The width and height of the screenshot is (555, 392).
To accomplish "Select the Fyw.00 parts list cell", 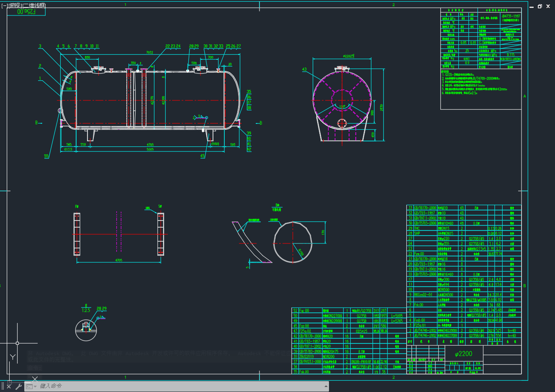I will click(x=419, y=254).
